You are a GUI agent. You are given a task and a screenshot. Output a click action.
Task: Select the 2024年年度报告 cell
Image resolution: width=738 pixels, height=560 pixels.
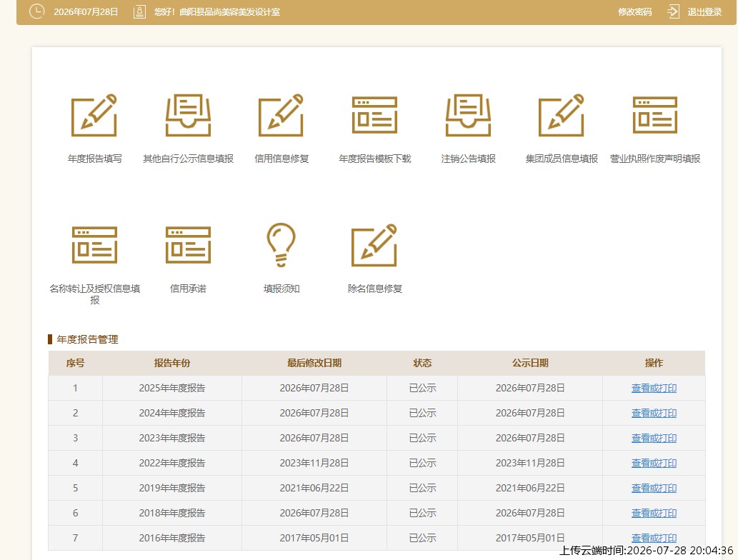point(172,413)
